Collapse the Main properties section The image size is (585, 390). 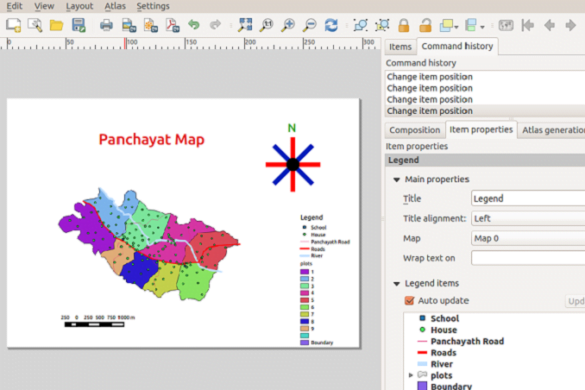(x=397, y=180)
